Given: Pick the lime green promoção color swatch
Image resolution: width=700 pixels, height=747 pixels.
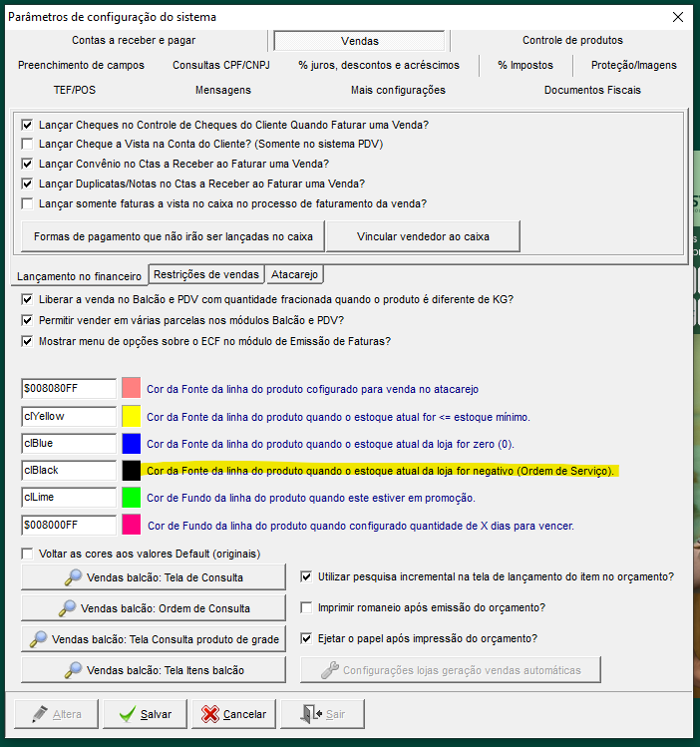Looking at the screenshot, I should [x=132, y=497].
